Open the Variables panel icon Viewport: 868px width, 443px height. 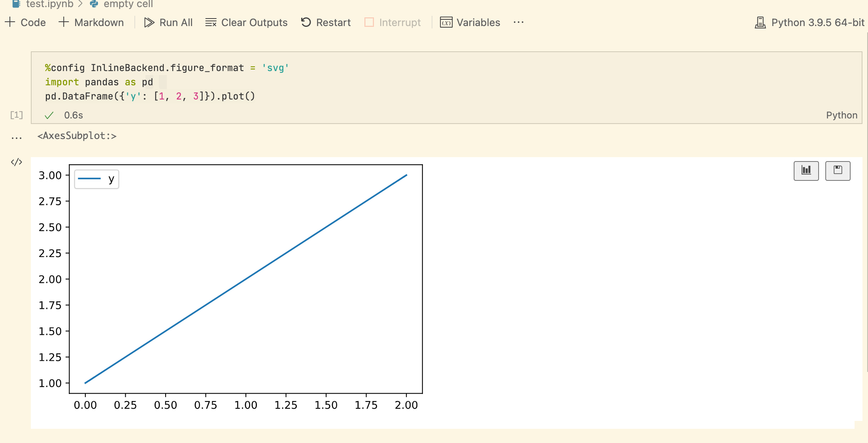(x=446, y=23)
